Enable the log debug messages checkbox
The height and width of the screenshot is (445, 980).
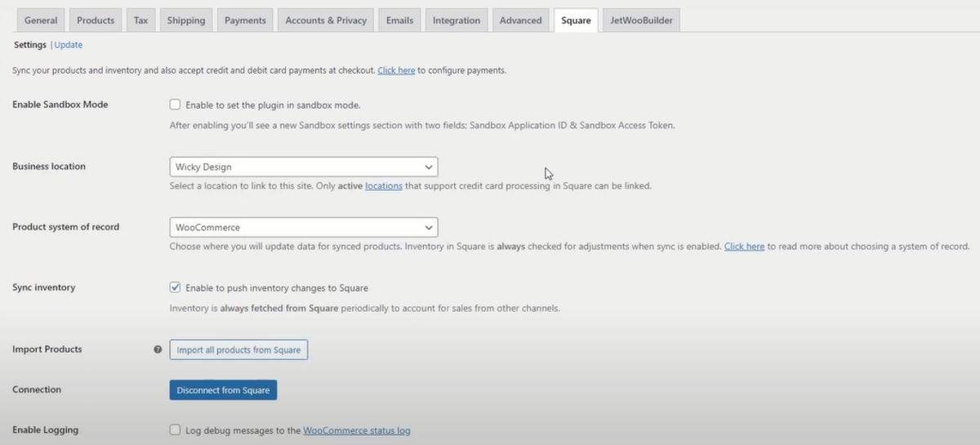click(175, 430)
